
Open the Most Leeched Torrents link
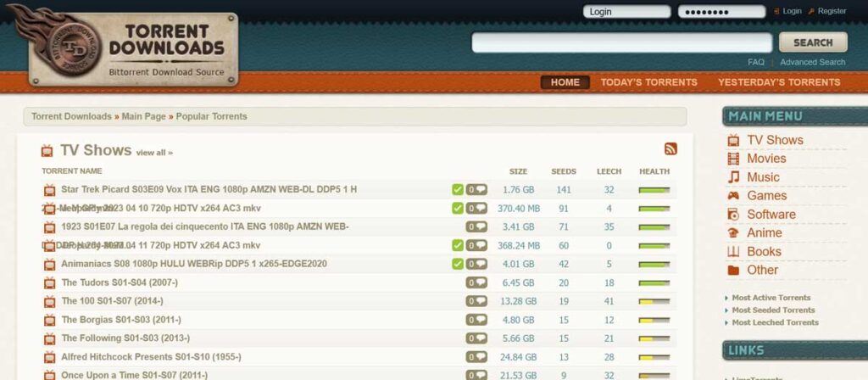[775, 322]
